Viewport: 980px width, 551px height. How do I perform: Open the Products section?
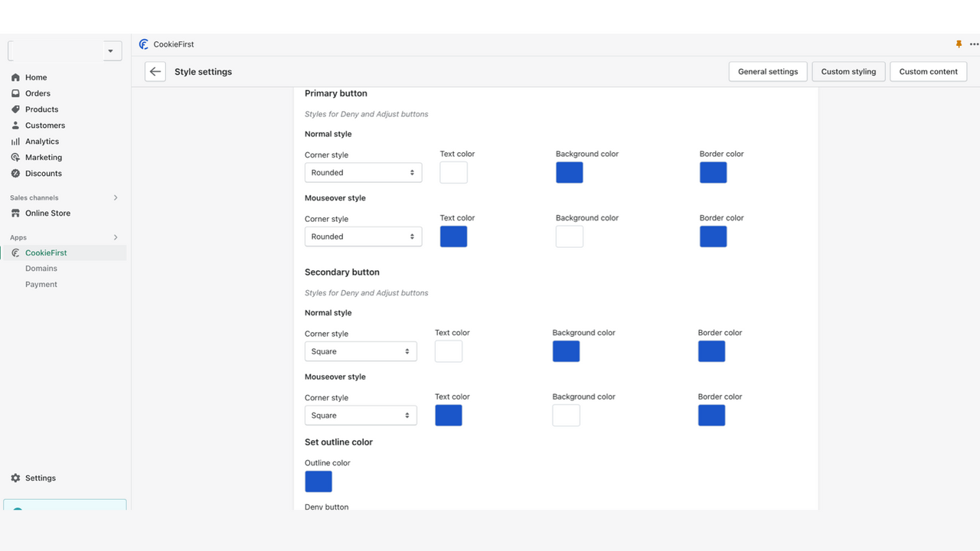pyautogui.click(x=40, y=109)
